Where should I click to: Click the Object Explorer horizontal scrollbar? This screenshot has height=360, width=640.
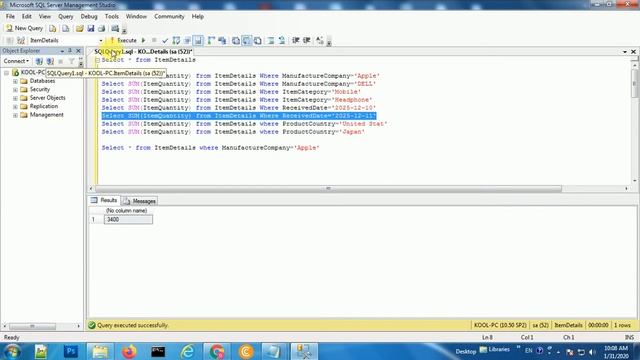32,326
